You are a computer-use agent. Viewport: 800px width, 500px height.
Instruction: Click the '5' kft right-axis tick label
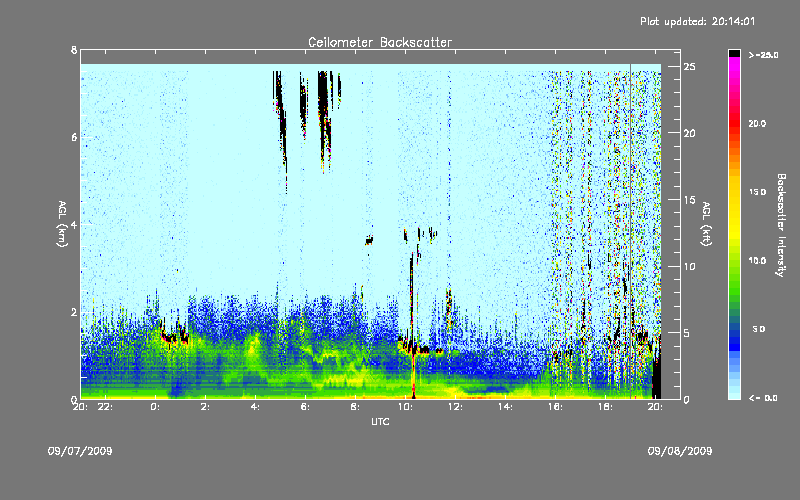(687, 333)
